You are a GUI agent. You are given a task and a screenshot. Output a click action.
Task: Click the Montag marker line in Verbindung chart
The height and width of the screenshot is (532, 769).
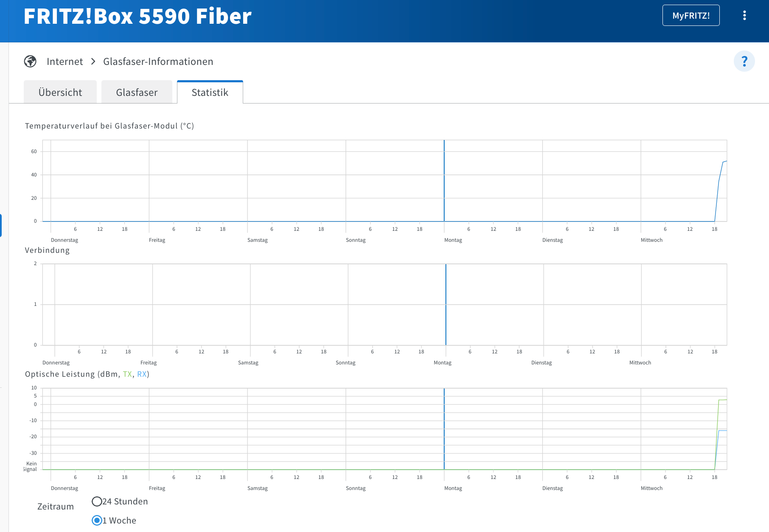click(446, 305)
